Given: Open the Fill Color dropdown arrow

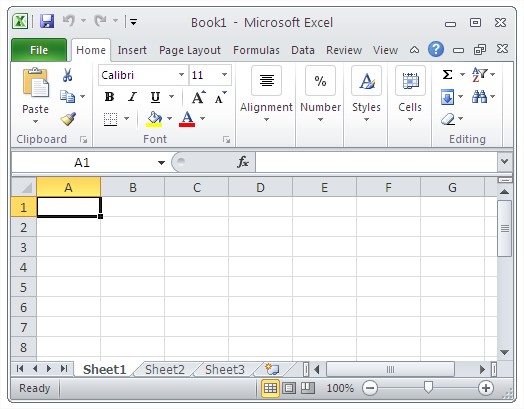Looking at the screenshot, I should point(169,119).
